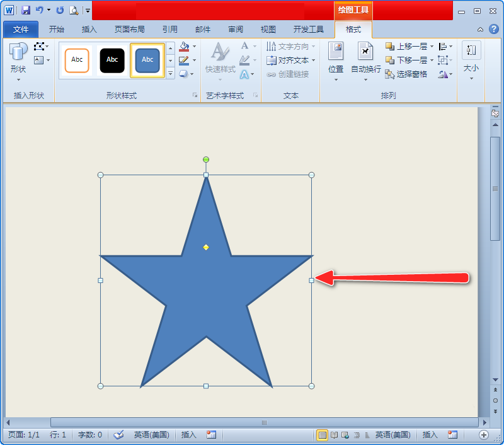
Task: Click the Save icon in quick access toolbar
Action: coord(26,10)
